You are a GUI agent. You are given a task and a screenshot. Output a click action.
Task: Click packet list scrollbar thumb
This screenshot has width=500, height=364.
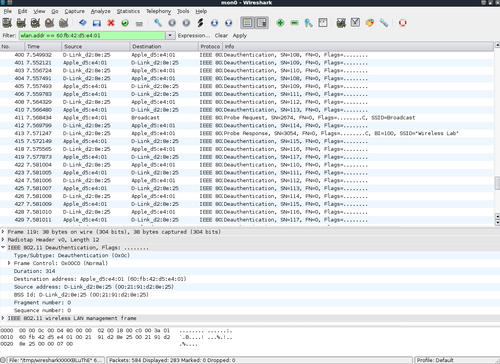coord(497,183)
